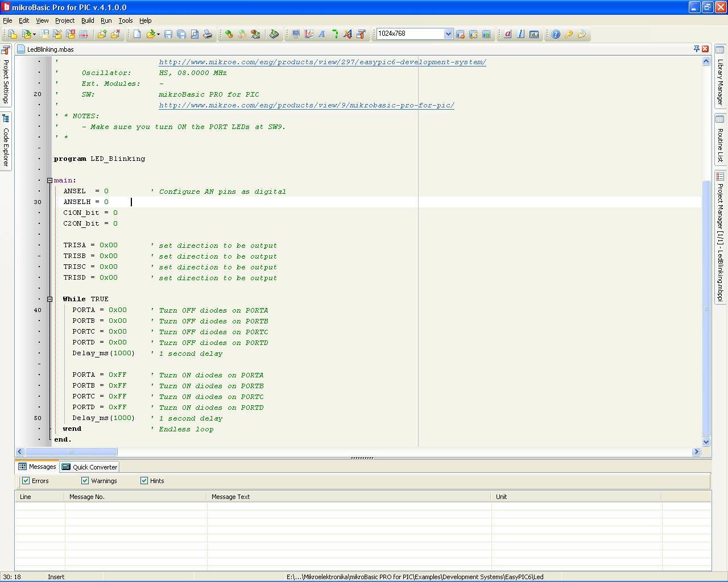The image size is (728, 582).
Task: Click the Line column header
Action: (x=40, y=497)
